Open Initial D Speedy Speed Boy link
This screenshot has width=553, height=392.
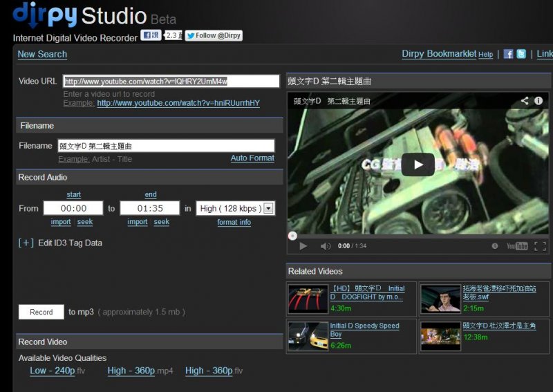point(365,330)
